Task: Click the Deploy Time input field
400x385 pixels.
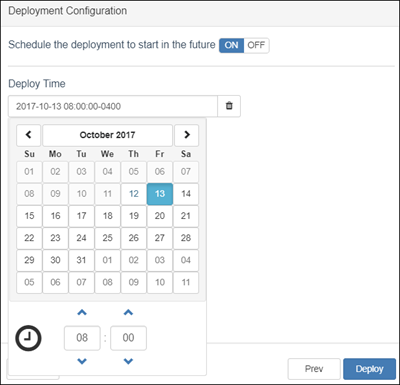Action: point(113,106)
